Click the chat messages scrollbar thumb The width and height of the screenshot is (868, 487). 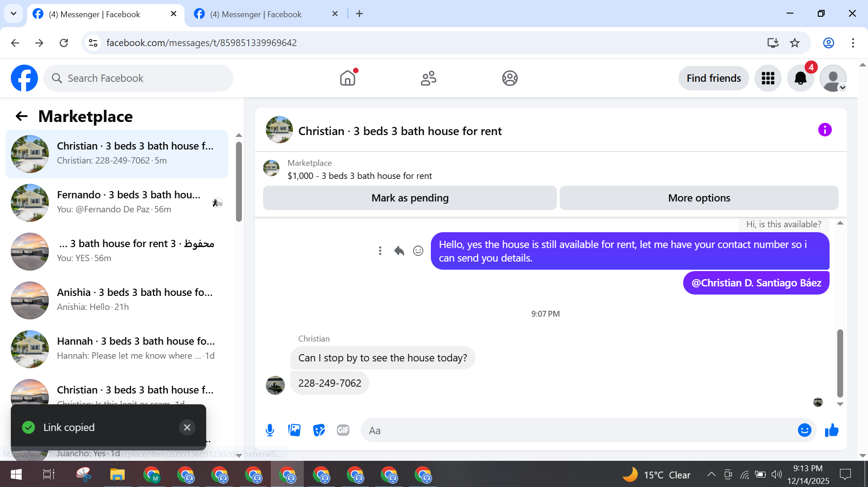coord(840,363)
